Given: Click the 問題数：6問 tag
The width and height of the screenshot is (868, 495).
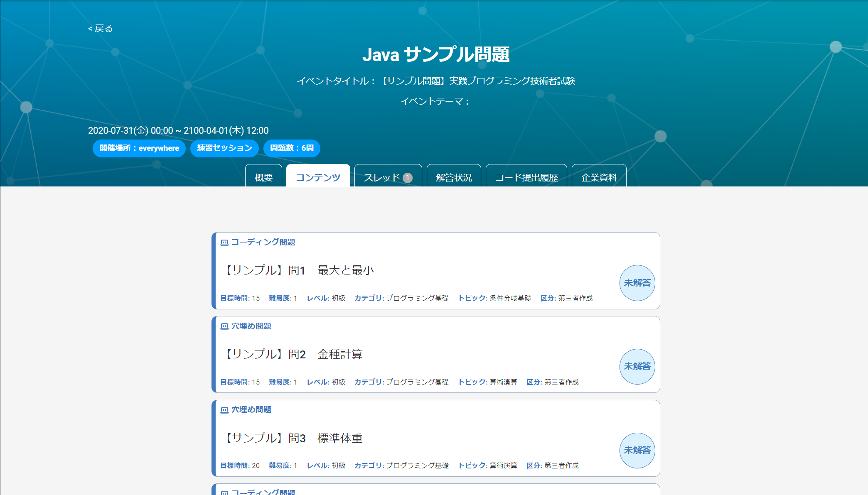Looking at the screenshot, I should pos(292,148).
